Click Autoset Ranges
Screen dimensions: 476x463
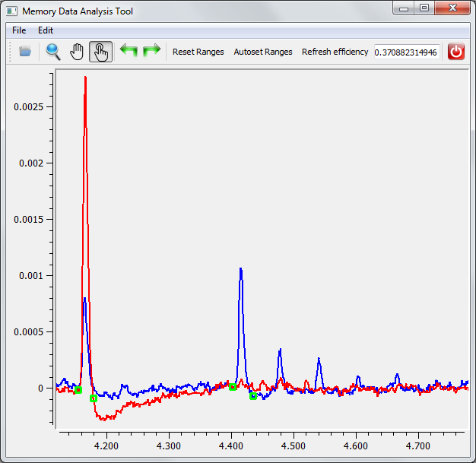pyautogui.click(x=263, y=52)
